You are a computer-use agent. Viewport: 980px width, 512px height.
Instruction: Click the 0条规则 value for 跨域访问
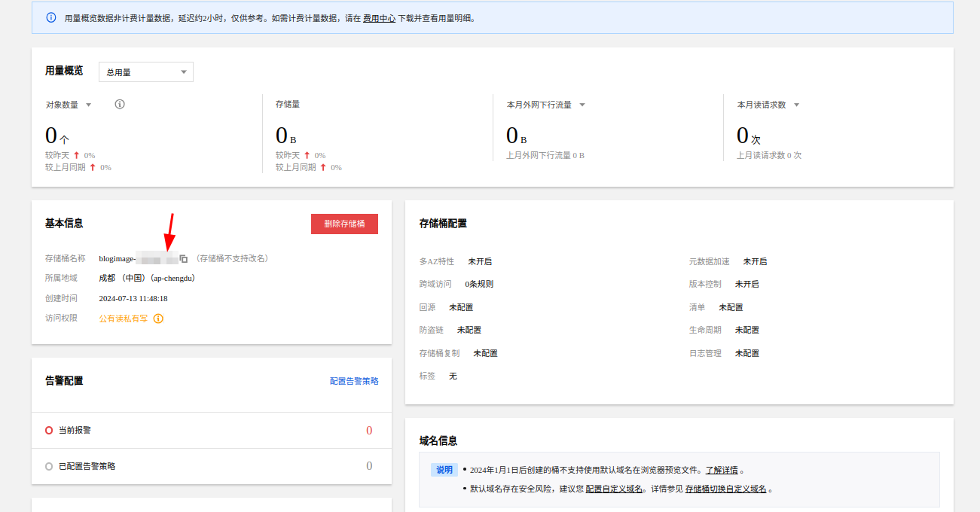479,284
